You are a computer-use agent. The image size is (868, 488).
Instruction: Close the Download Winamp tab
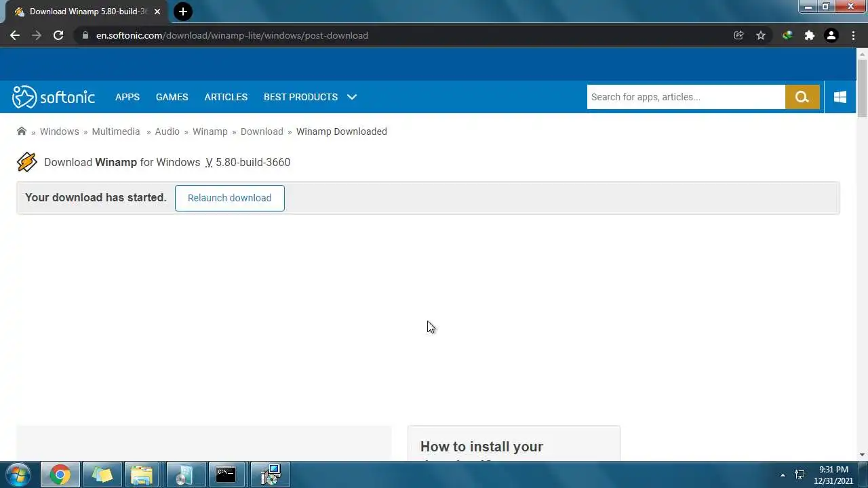157,12
